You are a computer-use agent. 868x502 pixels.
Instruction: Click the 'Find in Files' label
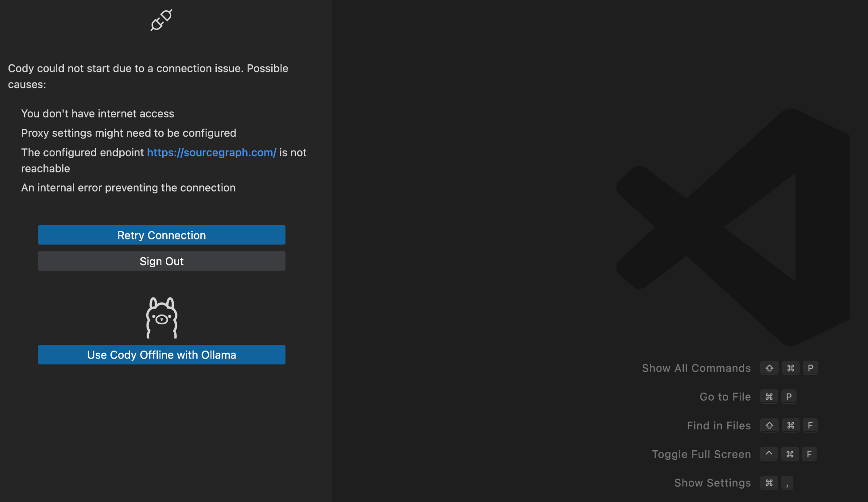(x=719, y=426)
